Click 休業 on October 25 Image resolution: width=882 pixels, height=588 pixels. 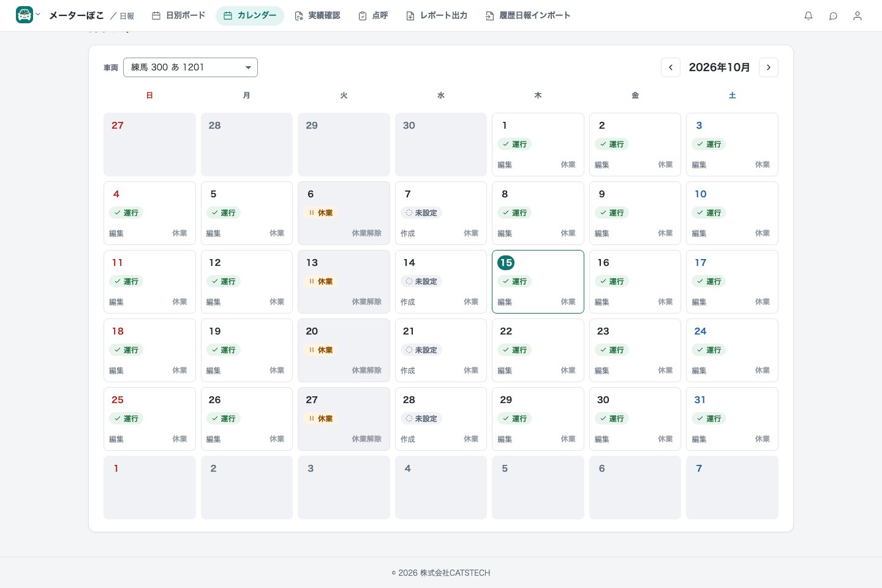coord(179,439)
